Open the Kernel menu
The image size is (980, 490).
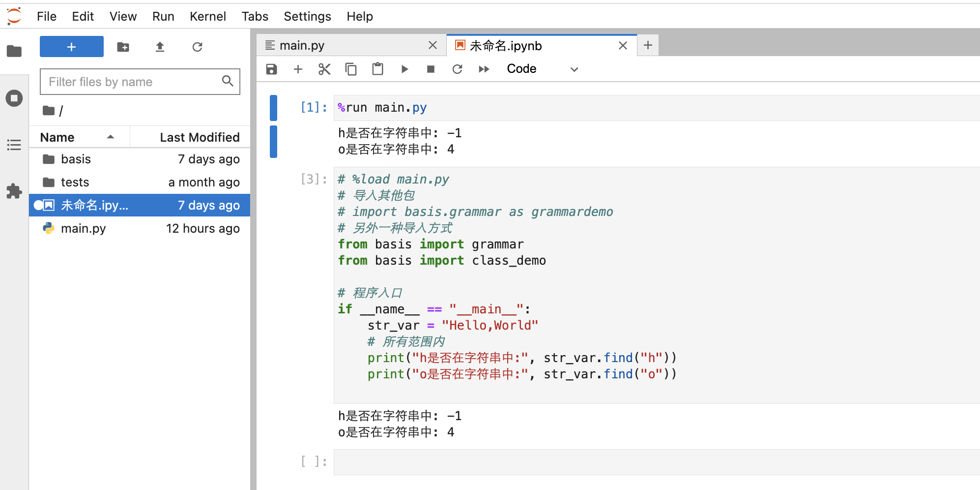click(x=207, y=17)
